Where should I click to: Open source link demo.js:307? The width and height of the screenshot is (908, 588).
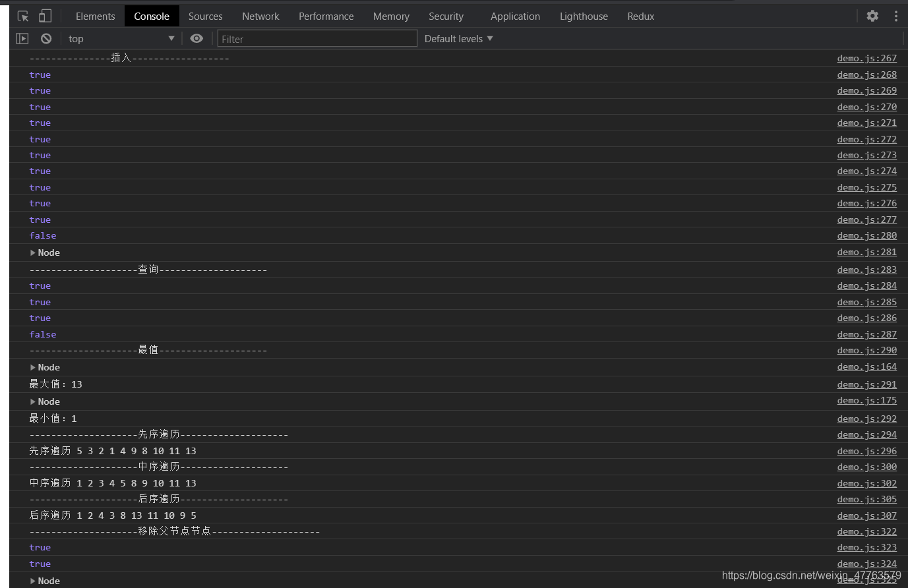click(866, 515)
